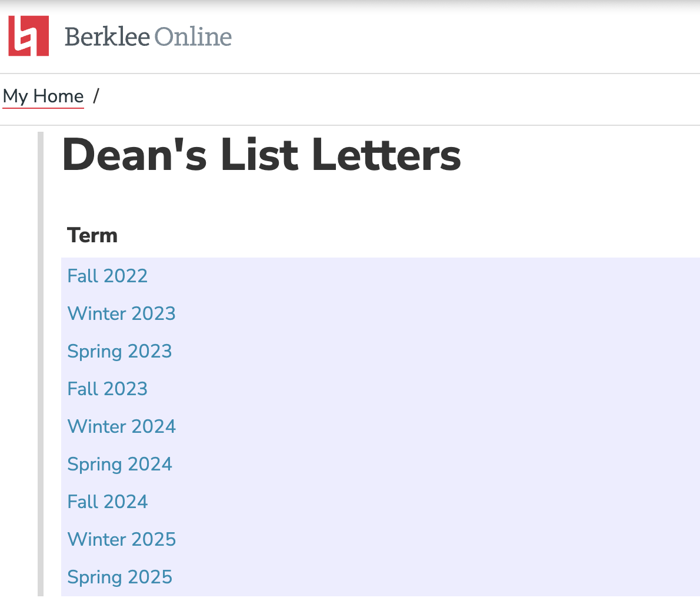
Task: Select the Spring 2023 term link
Action: 119,351
